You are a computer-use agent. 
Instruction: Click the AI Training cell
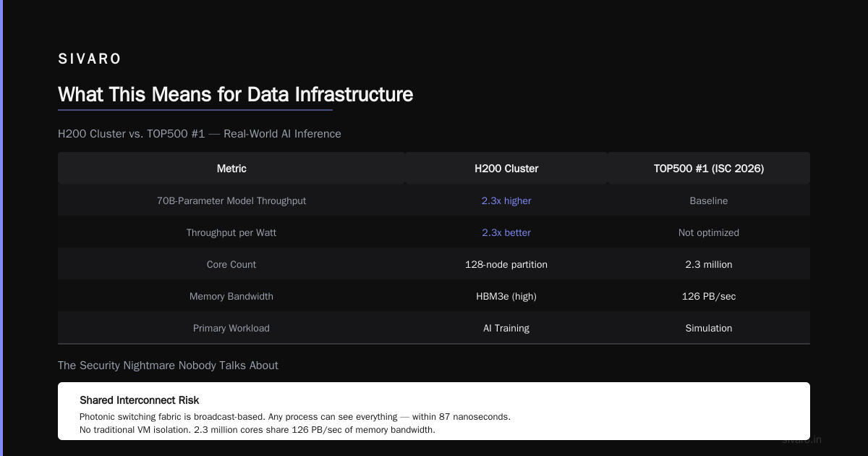click(506, 328)
